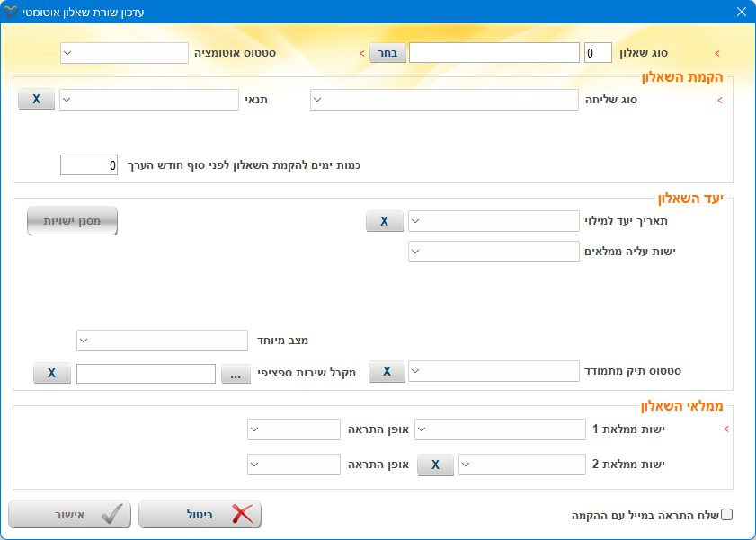Click the כמות ימים להקמת השאלון number field

(x=89, y=165)
